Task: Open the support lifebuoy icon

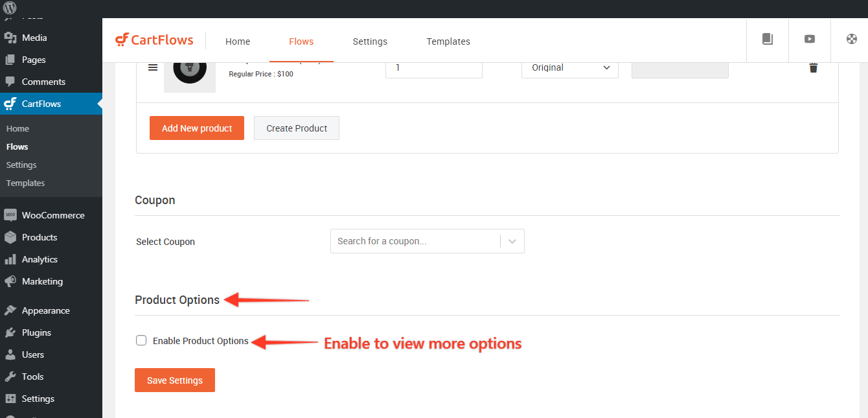Action: (x=852, y=39)
